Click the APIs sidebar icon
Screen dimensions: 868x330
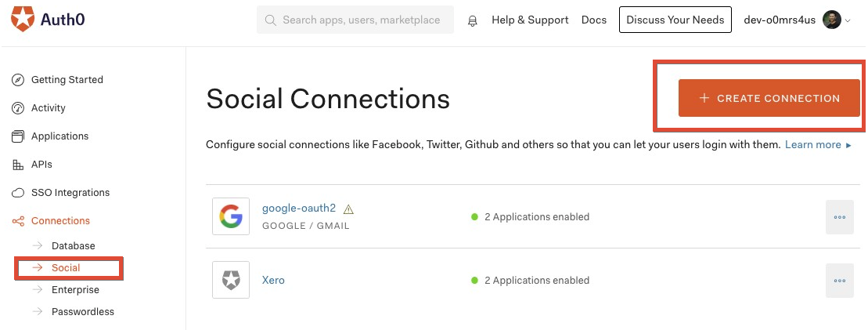tap(18, 165)
